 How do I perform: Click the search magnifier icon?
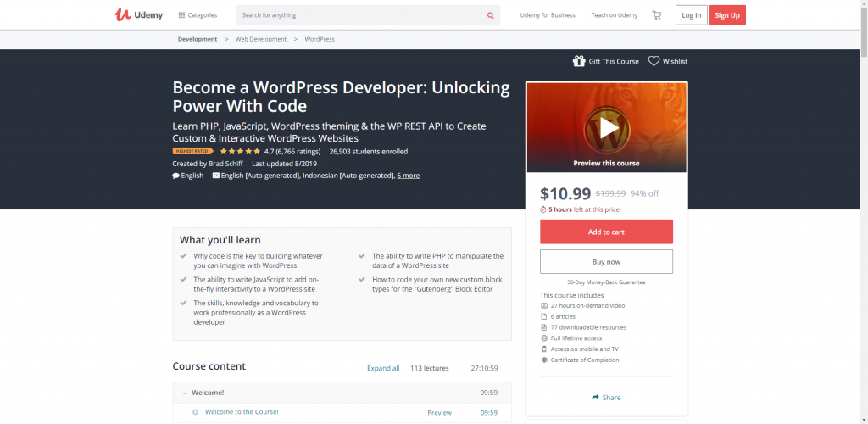pyautogui.click(x=491, y=15)
